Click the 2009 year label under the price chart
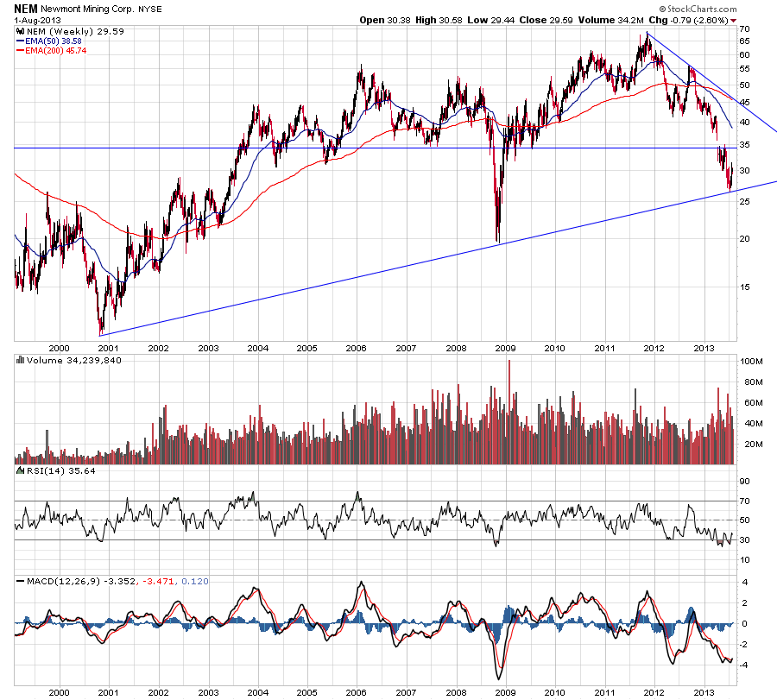Image resolution: width=777 pixels, height=700 pixels. pyautogui.click(x=505, y=348)
